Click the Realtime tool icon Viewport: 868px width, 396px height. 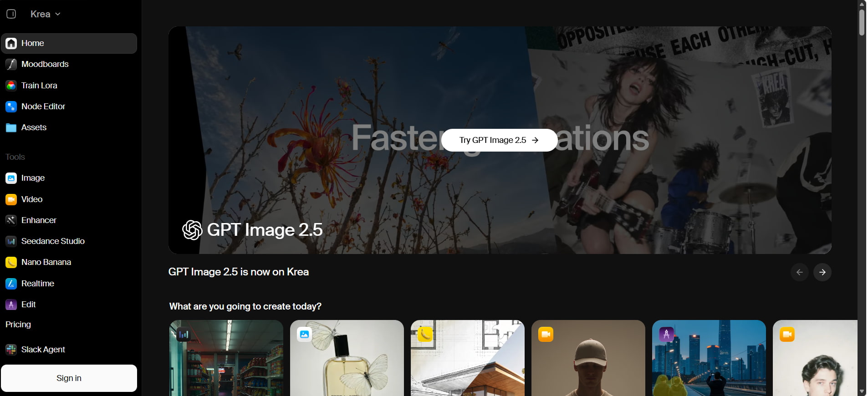click(11, 284)
